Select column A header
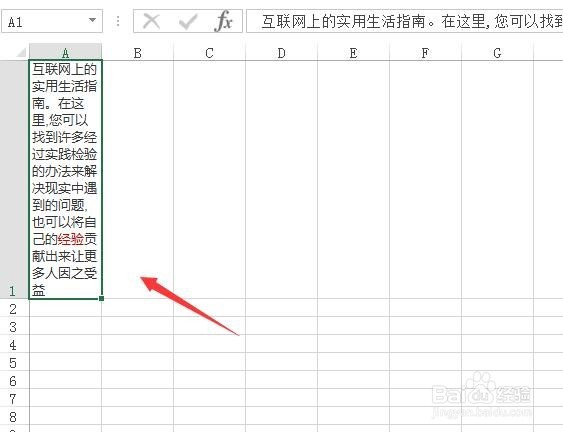The image size is (563, 432). click(65, 53)
